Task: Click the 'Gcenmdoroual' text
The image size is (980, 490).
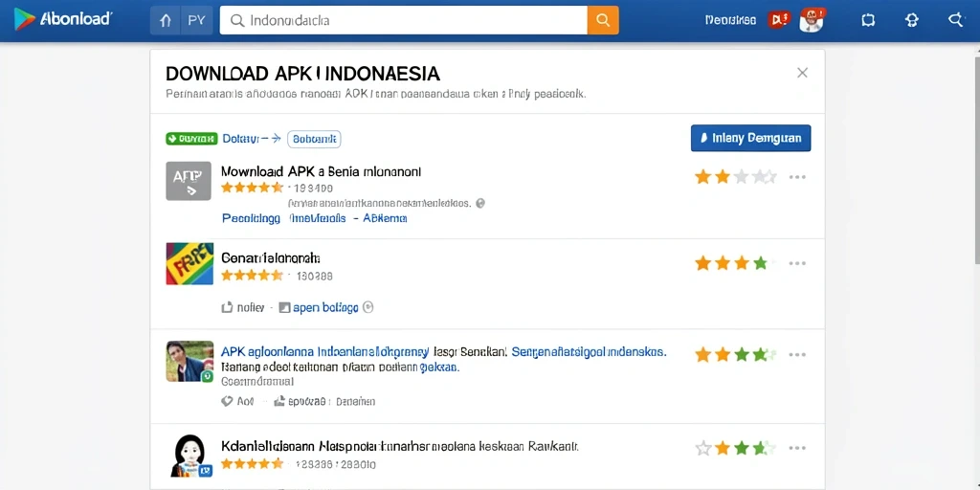Action: click(x=258, y=381)
